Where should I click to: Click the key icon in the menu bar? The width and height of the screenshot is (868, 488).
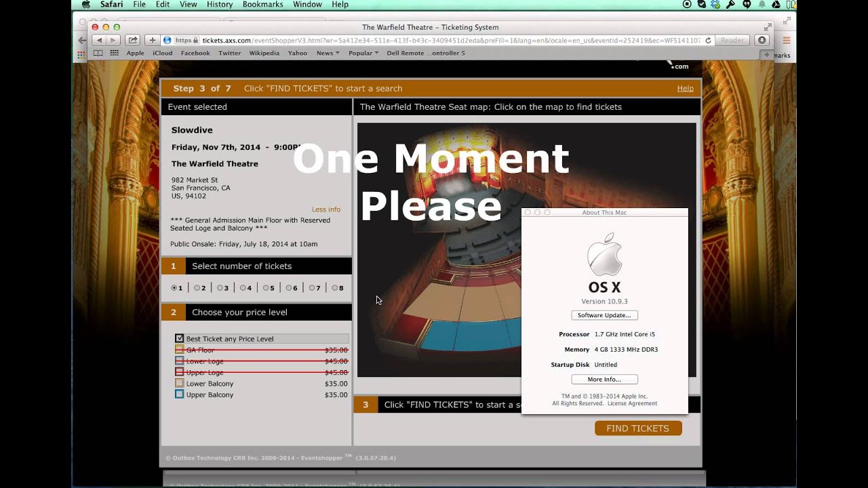click(731, 5)
